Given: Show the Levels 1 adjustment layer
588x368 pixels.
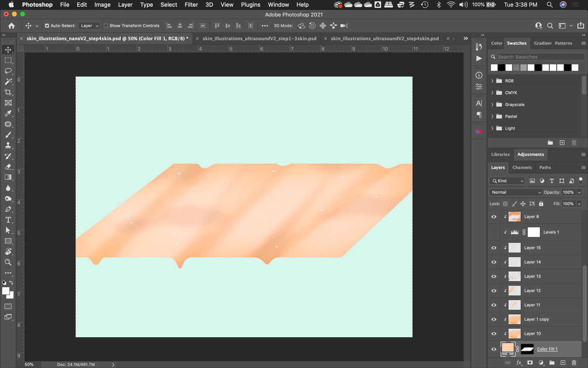Looking at the screenshot, I should pyautogui.click(x=494, y=232).
